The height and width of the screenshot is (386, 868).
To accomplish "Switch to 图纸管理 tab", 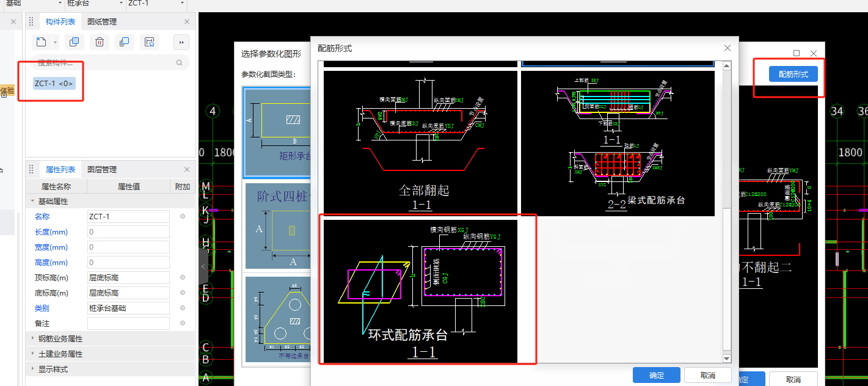I will coord(102,21).
